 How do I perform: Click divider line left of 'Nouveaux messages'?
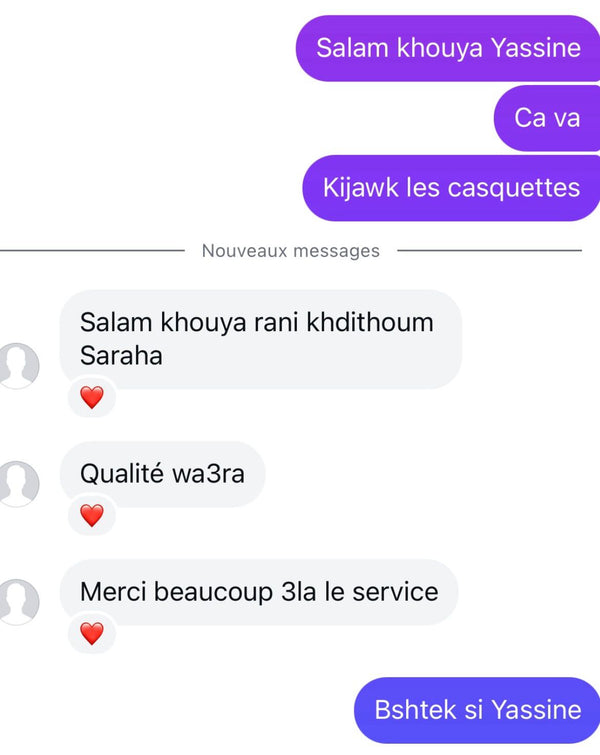[92, 250]
